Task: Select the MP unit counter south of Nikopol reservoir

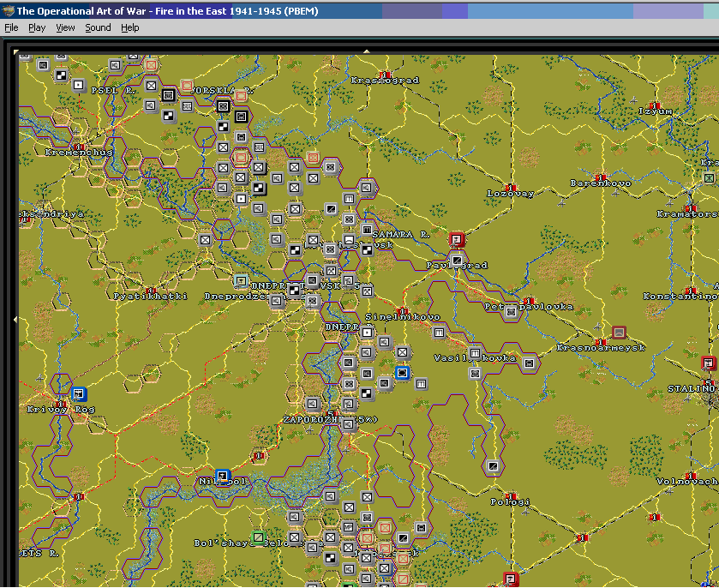Action: point(349,527)
